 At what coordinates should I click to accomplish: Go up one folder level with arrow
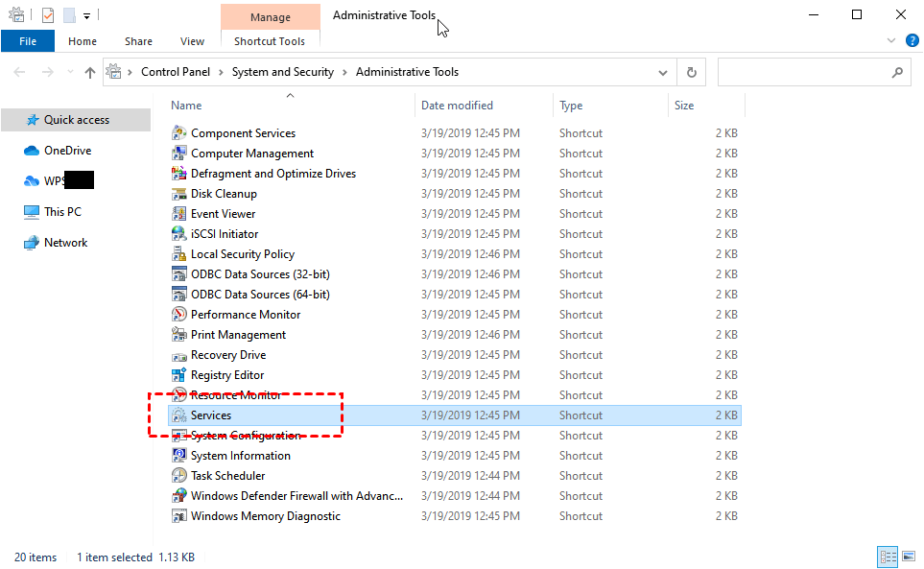(90, 72)
